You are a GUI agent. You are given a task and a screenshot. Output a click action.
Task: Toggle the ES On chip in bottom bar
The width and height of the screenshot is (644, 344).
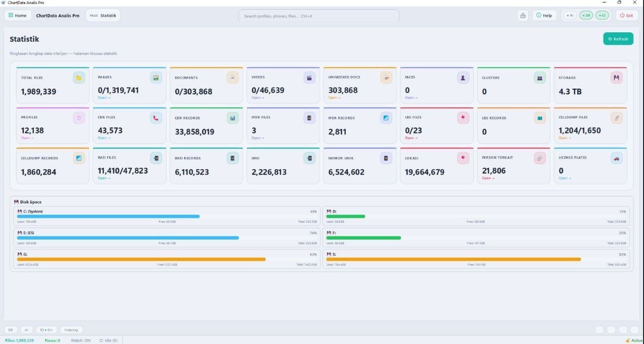click(x=46, y=330)
